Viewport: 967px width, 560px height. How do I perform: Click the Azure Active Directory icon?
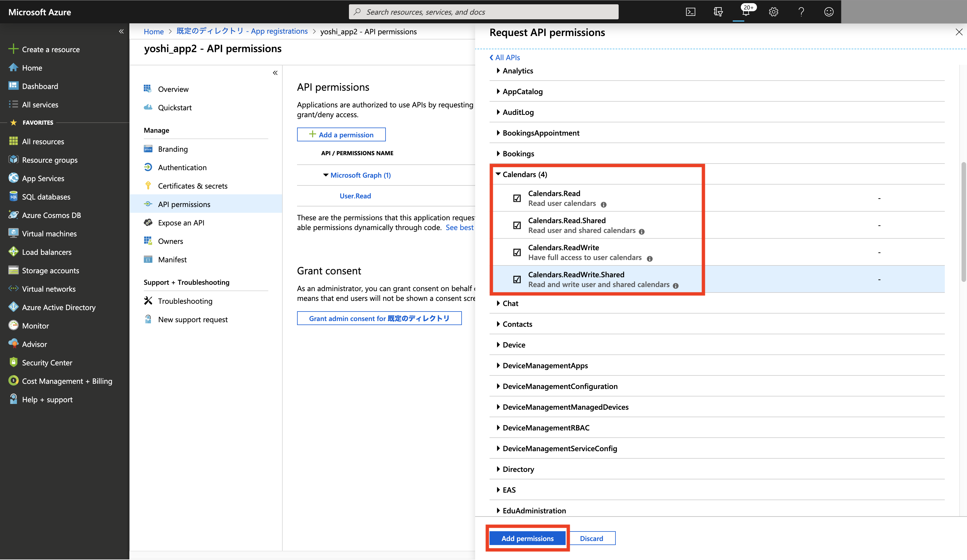pos(14,307)
